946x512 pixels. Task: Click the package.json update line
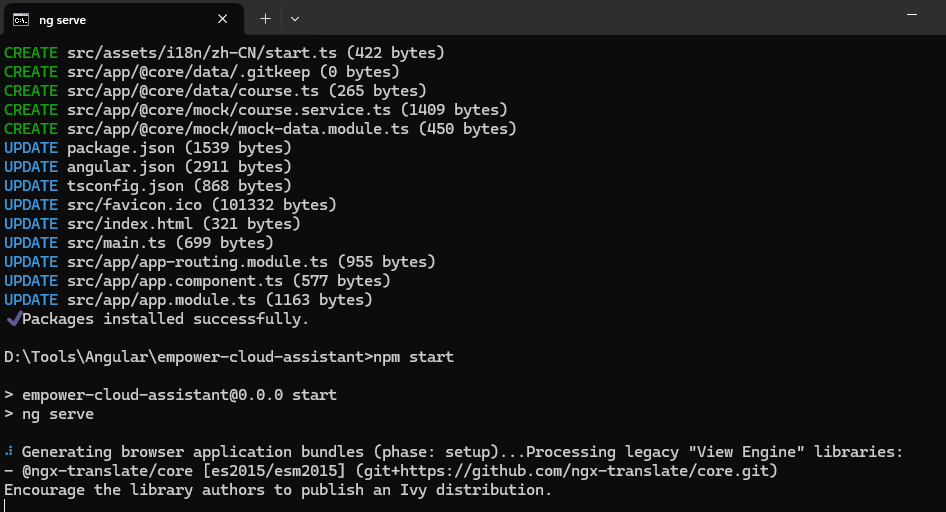point(148,148)
